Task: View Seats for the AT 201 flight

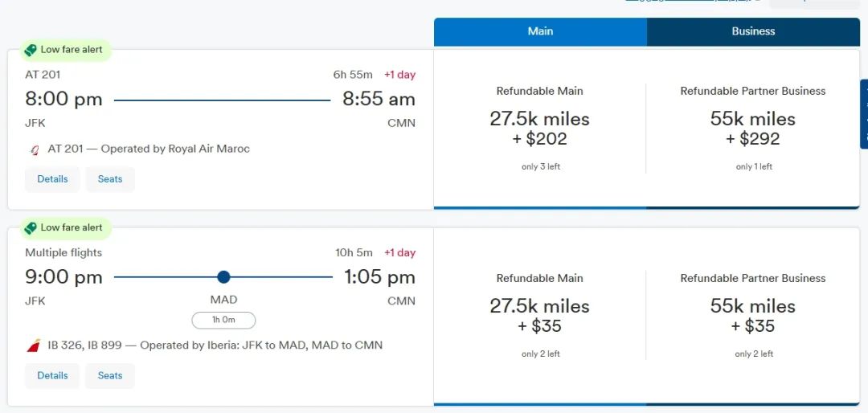Action: 110,179
